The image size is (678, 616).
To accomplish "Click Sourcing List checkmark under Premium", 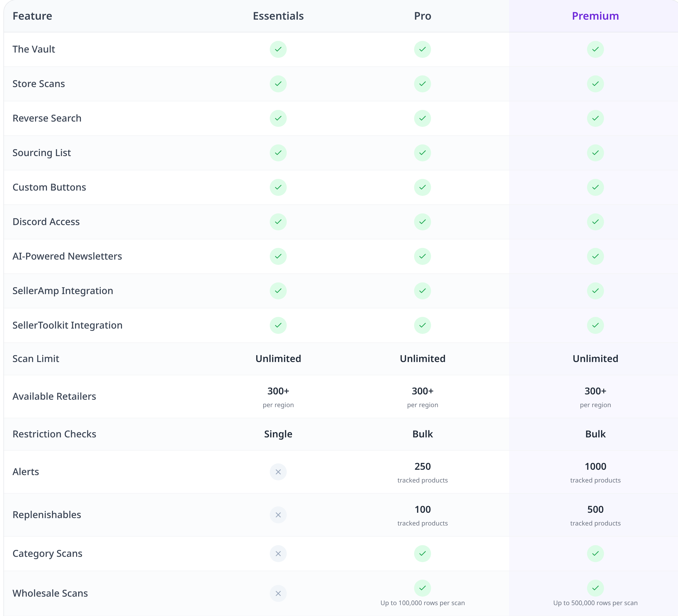I will tap(595, 153).
